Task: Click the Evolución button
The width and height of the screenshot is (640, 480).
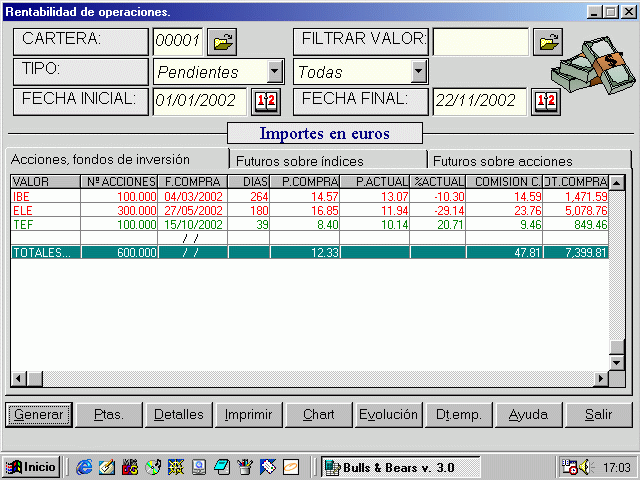Action: (389, 415)
